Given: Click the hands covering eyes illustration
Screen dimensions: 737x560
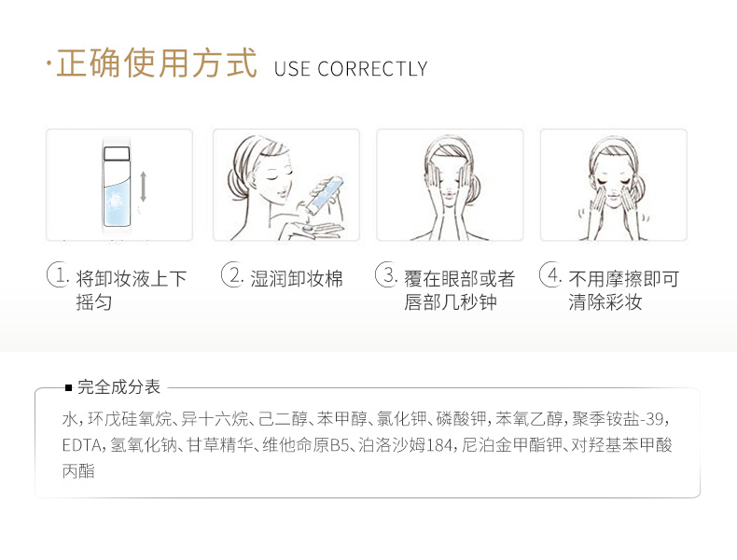Looking at the screenshot, I should (x=450, y=185).
